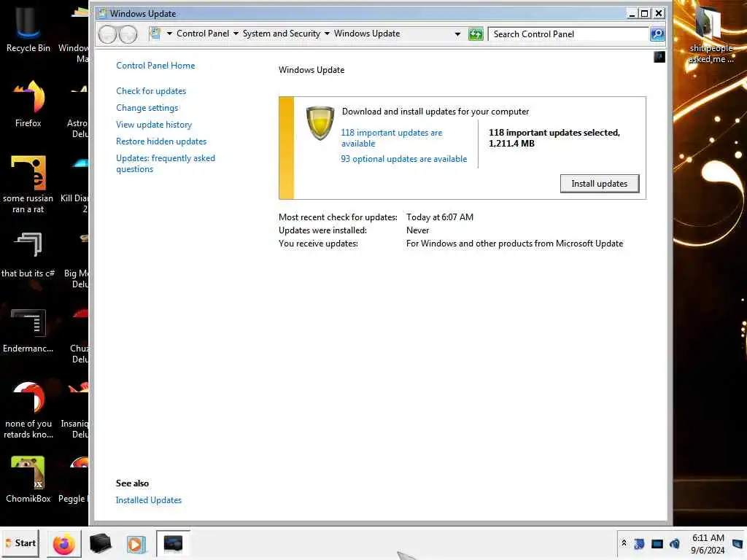Click Windows Update breadcrumb segment
Image resolution: width=747 pixels, height=560 pixels.
point(367,34)
